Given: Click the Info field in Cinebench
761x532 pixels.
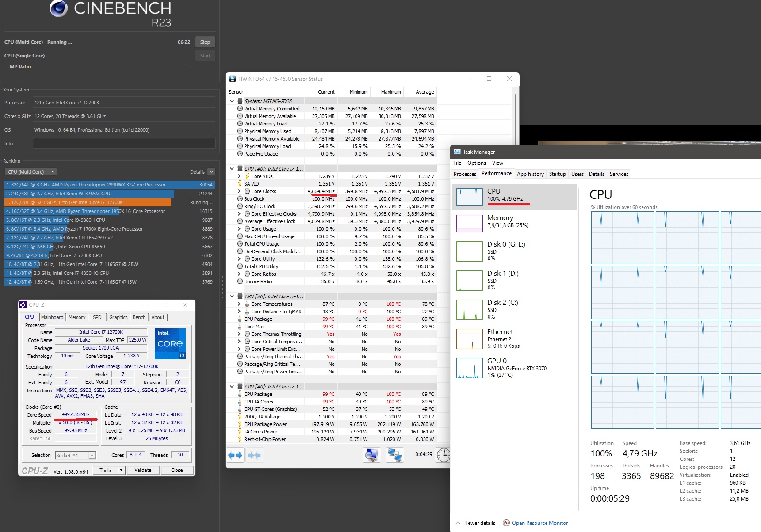Looking at the screenshot, I should (124, 144).
